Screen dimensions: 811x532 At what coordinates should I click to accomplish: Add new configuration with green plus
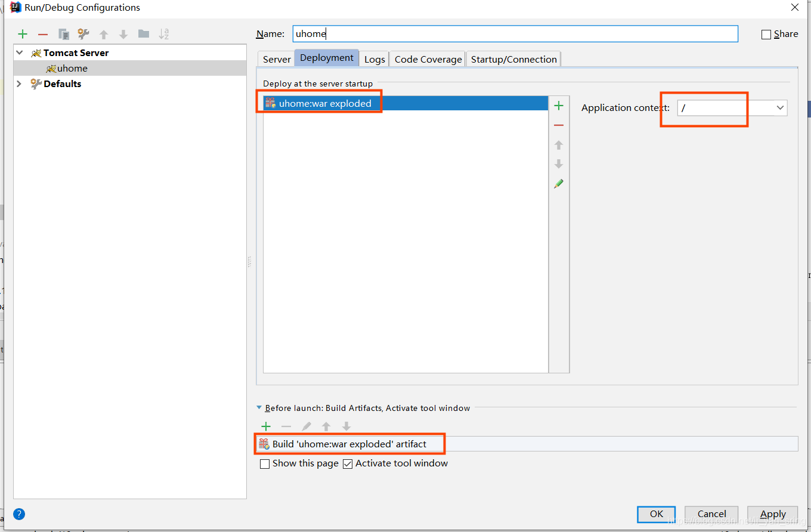(23, 34)
